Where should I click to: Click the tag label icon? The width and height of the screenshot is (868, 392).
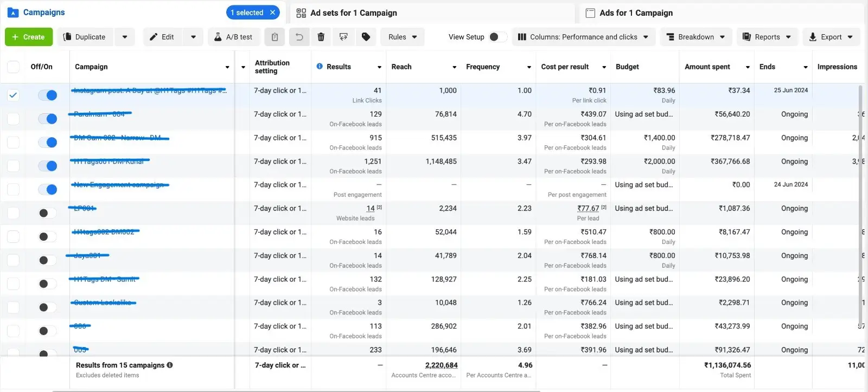pos(366,37)
